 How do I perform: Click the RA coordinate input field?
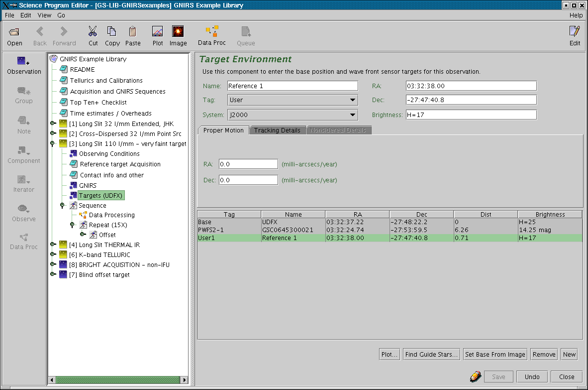(471, 86)
